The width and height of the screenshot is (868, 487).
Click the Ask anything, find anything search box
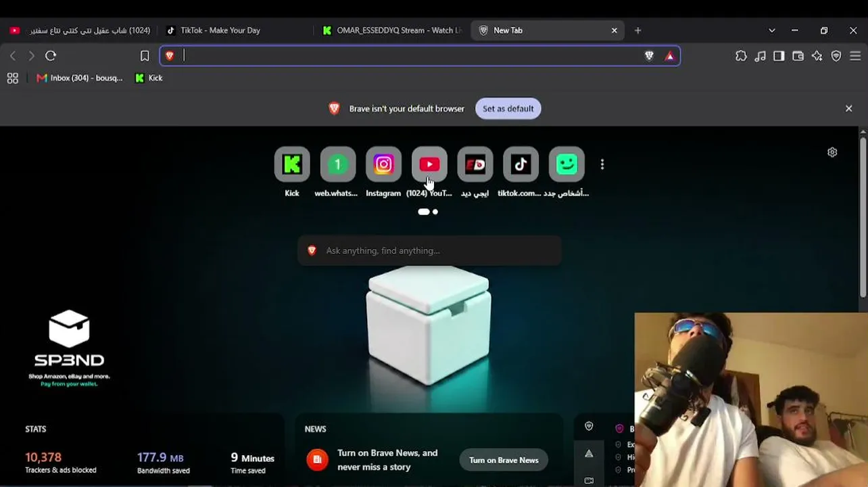[429, 251]
